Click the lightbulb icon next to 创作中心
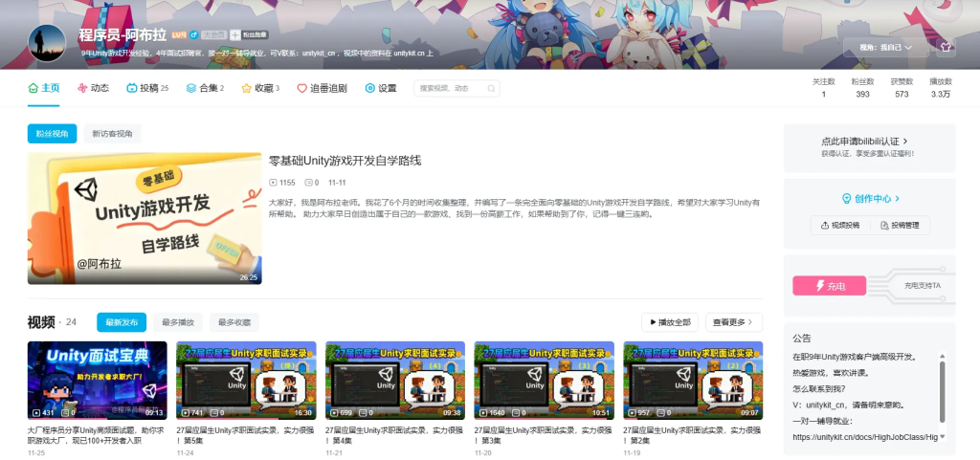The image size is (980, 460). tap(847, 199)
